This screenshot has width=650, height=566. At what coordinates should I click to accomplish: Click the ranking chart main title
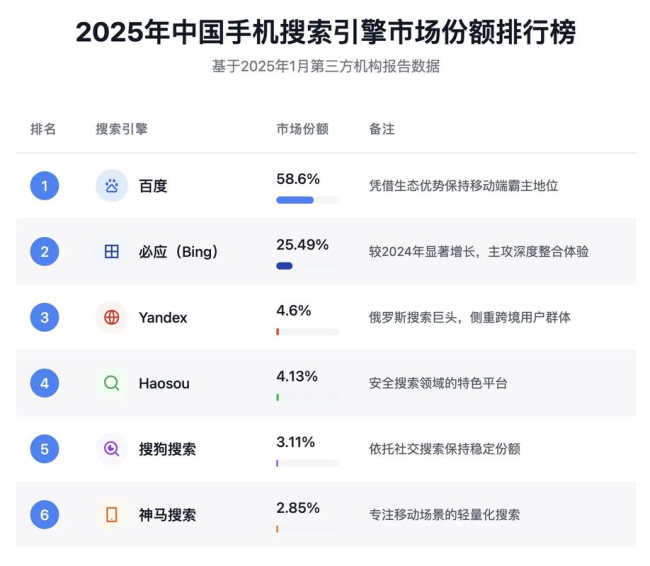[325, 32]
